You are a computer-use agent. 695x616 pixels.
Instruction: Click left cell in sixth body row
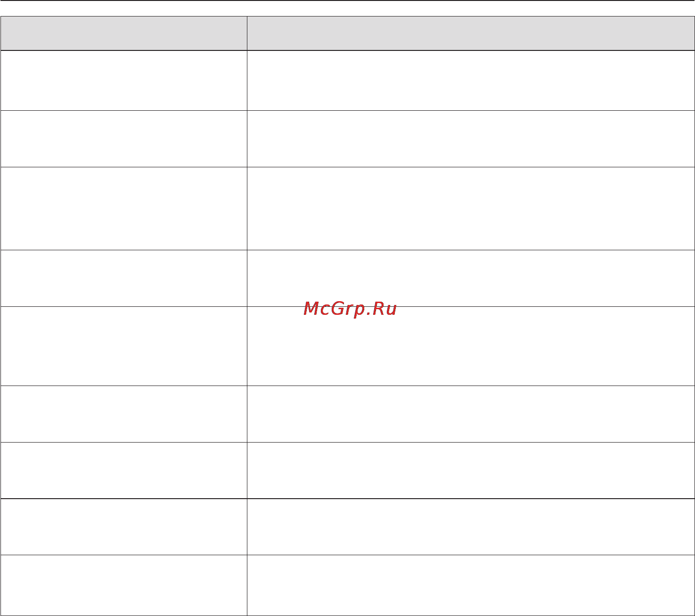coord(123,414)
